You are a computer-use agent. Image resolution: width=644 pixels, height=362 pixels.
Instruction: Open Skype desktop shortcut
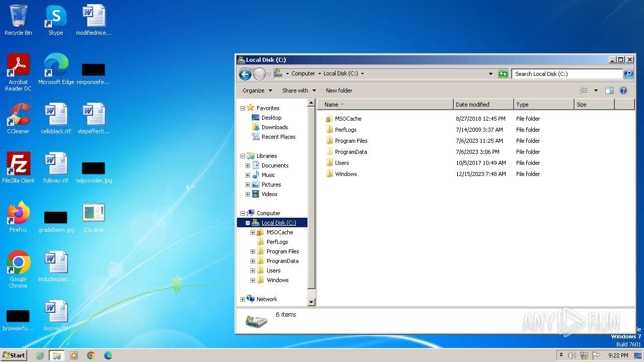point(56,20)
